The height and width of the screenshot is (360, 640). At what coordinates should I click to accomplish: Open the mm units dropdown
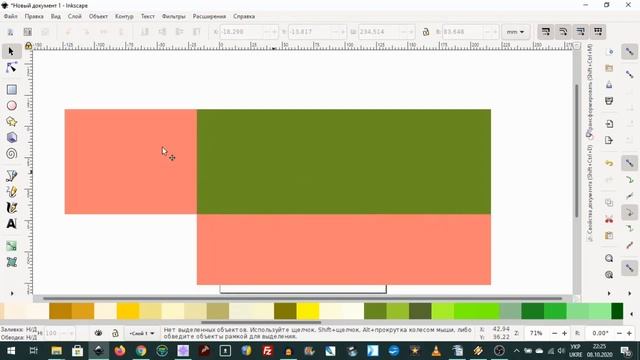(516, 32)
